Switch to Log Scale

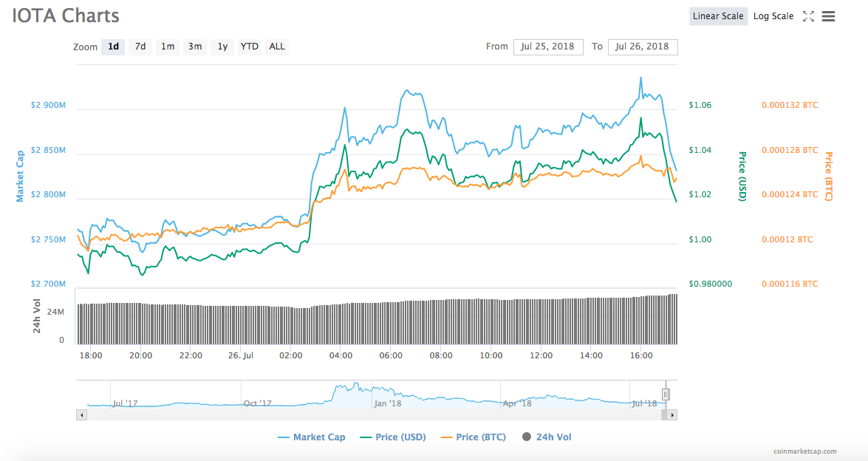tap(773, 16)
